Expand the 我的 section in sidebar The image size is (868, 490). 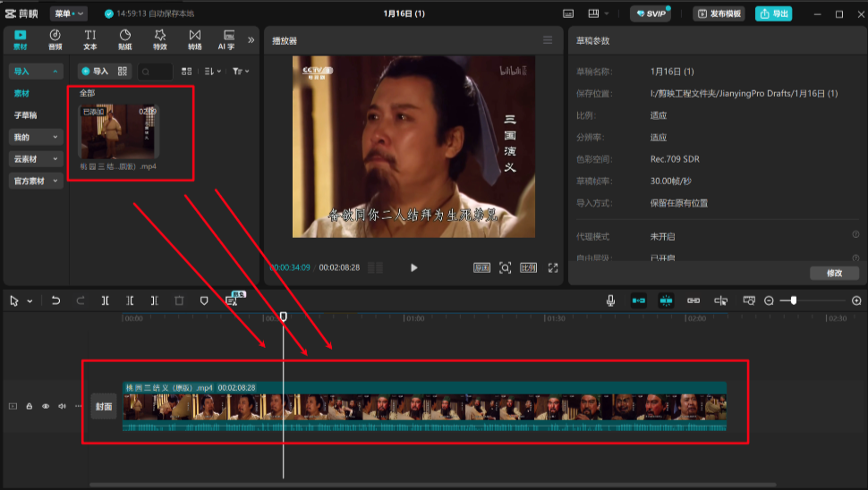36,137
